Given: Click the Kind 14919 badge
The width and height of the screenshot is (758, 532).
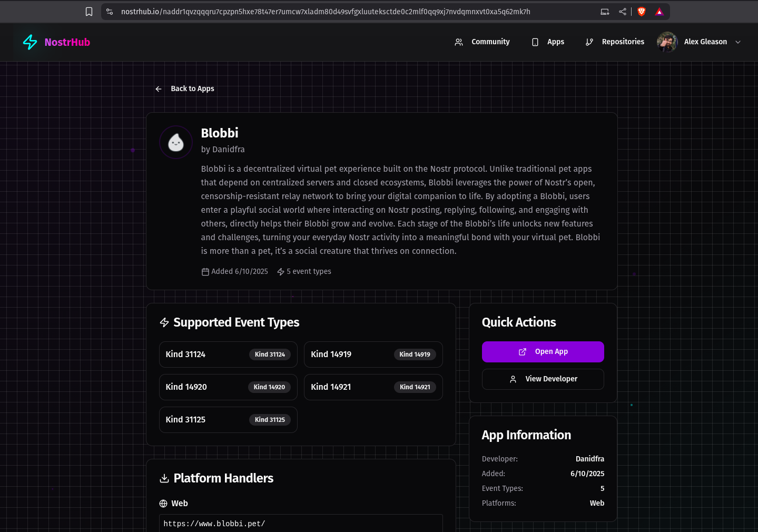Looking at the screenshot, I should click(x=415, y=354).
